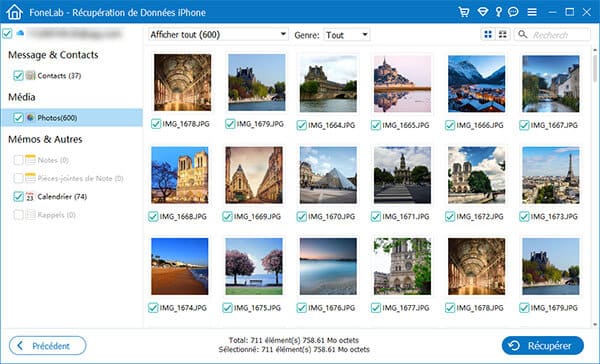Click the search magnifier icon
The image size is (600, 364).
tap(522, 34)
